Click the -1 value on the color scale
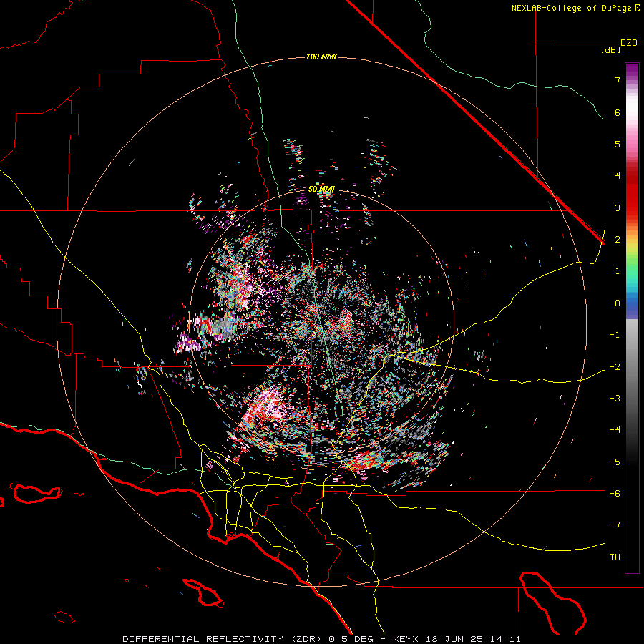 [615, 335]
